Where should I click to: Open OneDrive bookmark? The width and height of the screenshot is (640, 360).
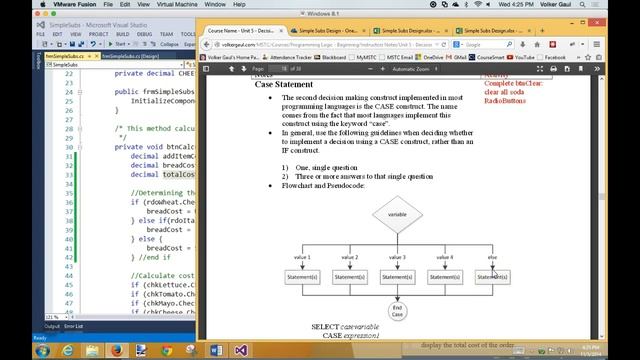click(429, 58)
